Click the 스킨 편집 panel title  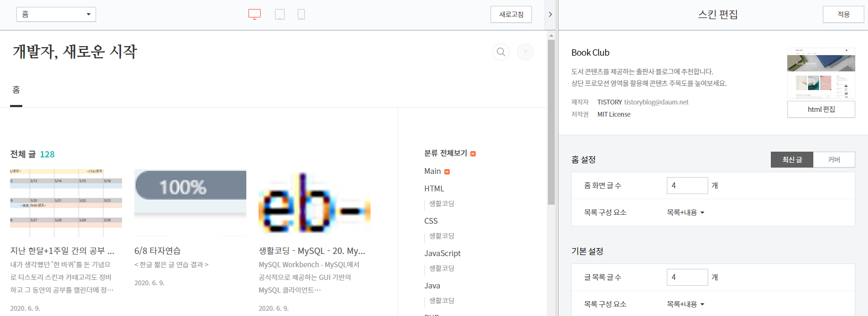[718, 14]
